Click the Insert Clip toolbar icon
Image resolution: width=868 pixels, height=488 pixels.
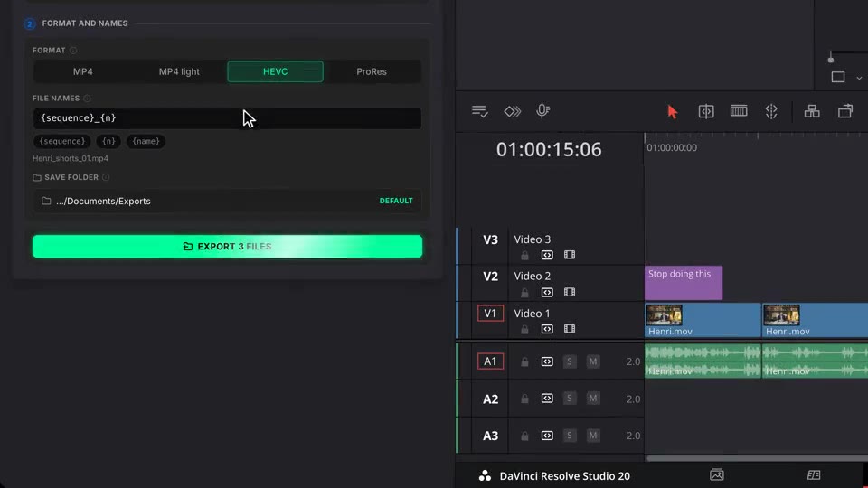coord(812,112)
